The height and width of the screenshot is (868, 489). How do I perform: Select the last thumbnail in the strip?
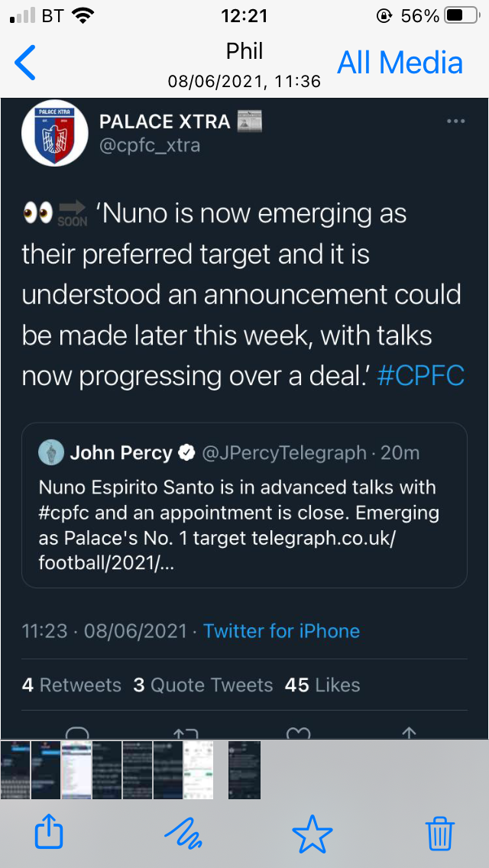pyautogui.click(x=244, y=769)
